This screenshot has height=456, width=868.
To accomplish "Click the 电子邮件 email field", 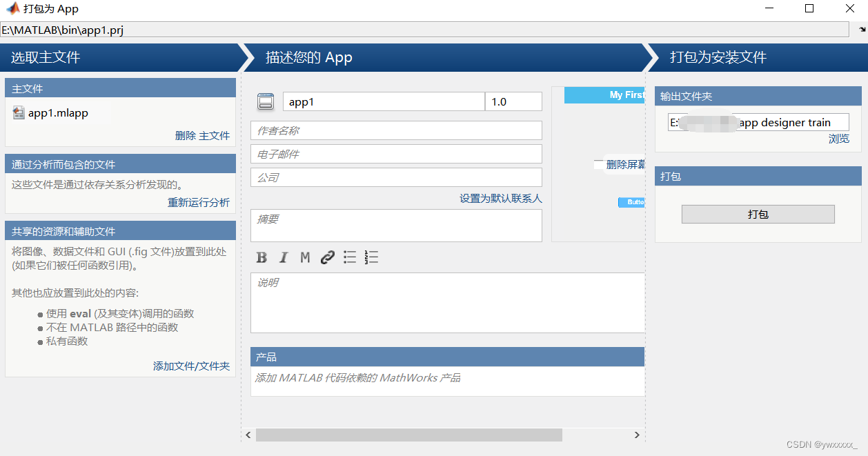I will coord(396,154).
